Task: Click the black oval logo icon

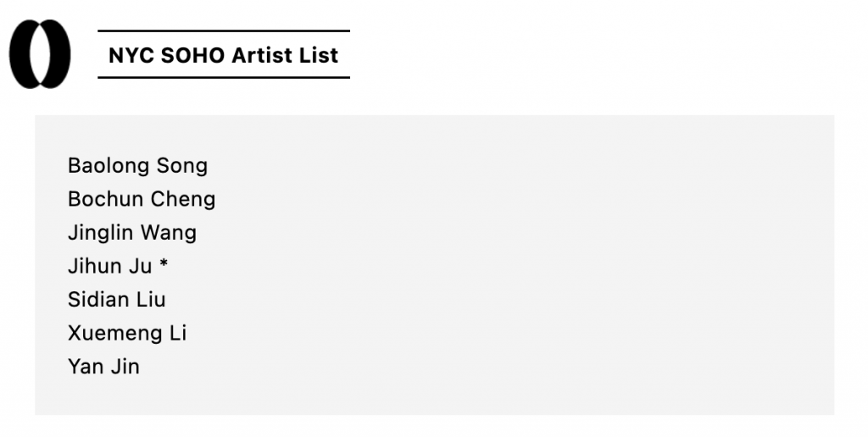Action: [x=39, y=54]
